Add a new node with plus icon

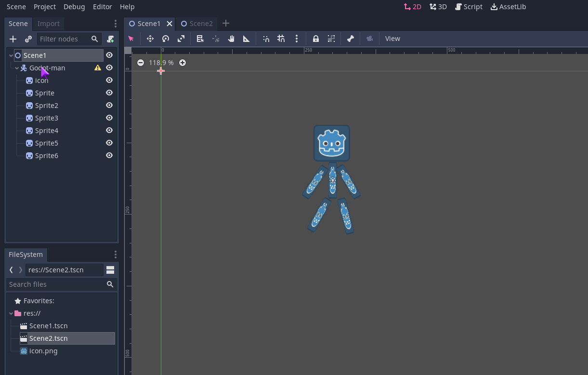coord(13,39)
